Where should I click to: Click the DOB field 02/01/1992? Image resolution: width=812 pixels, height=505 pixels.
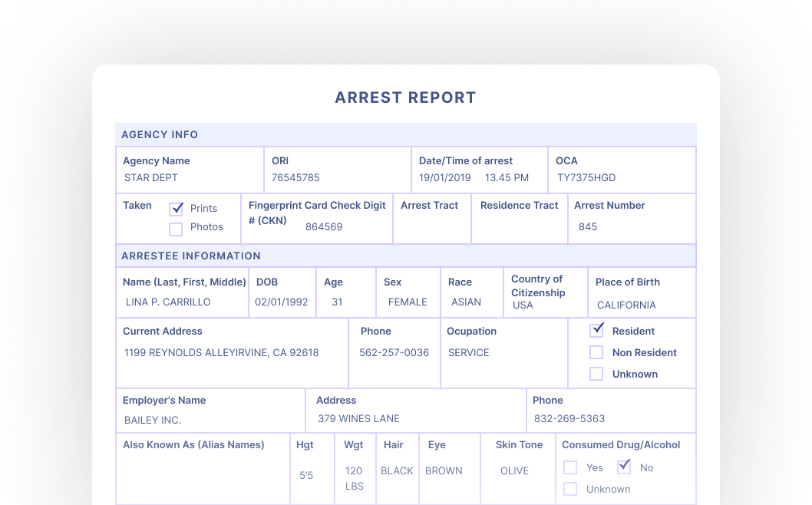click(x=282, y=302)
